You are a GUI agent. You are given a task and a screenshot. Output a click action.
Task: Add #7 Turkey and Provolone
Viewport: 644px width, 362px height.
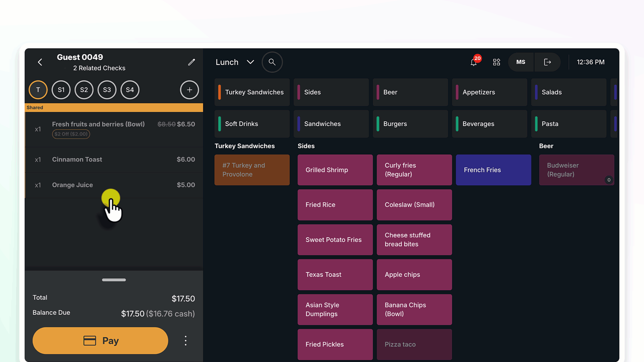click(252, 170)
